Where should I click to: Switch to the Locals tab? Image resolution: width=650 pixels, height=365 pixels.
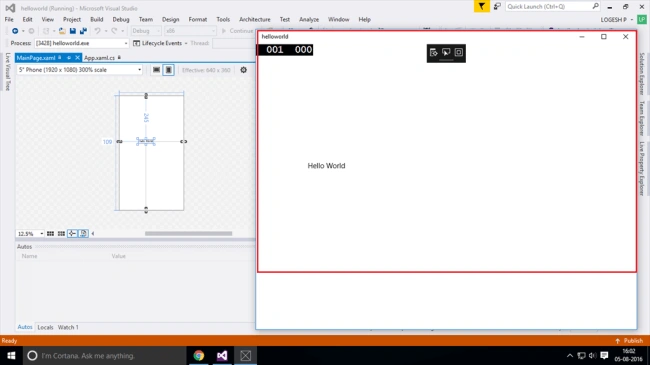pyautogui.click(x=45, y=327)
